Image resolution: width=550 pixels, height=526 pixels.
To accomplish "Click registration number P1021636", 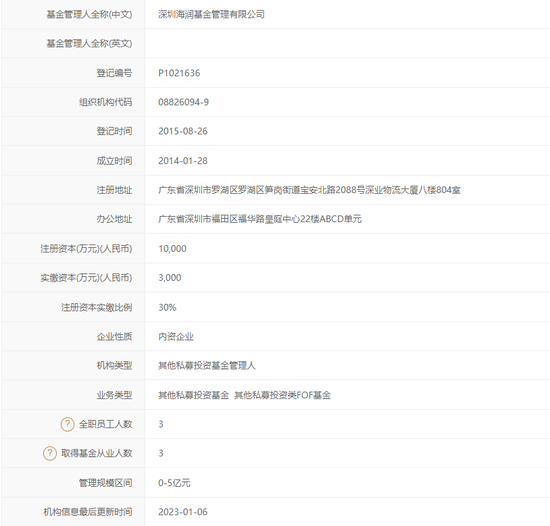I will click(179, 73).
